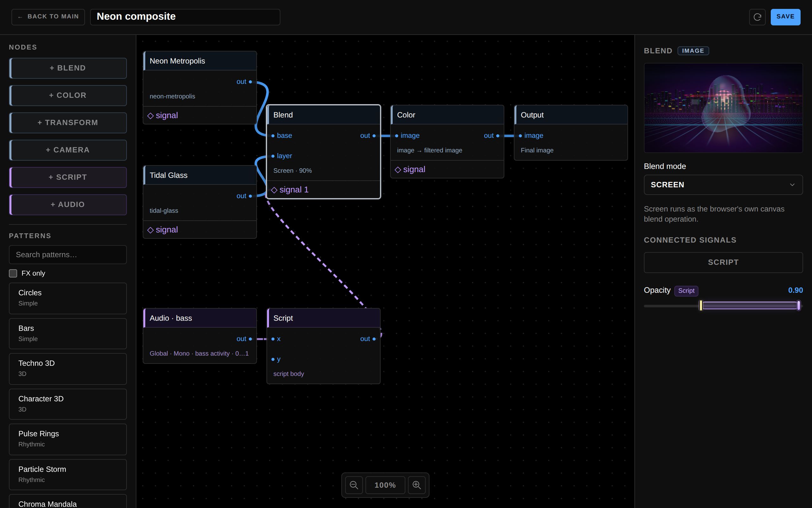Add a Blend node
The image size is (812, 508).
click(68, 68)
